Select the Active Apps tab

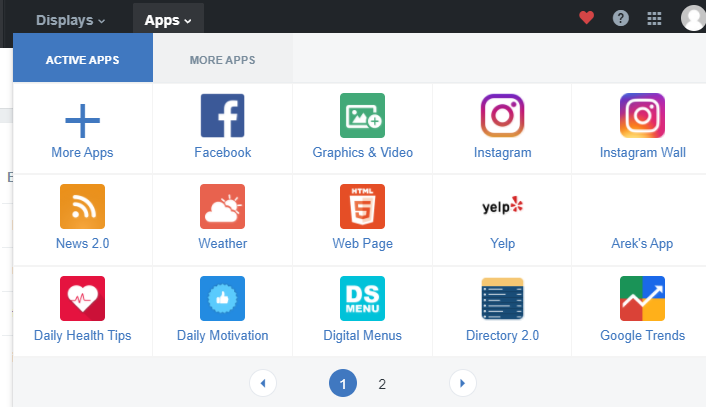[x=82, y=60]
